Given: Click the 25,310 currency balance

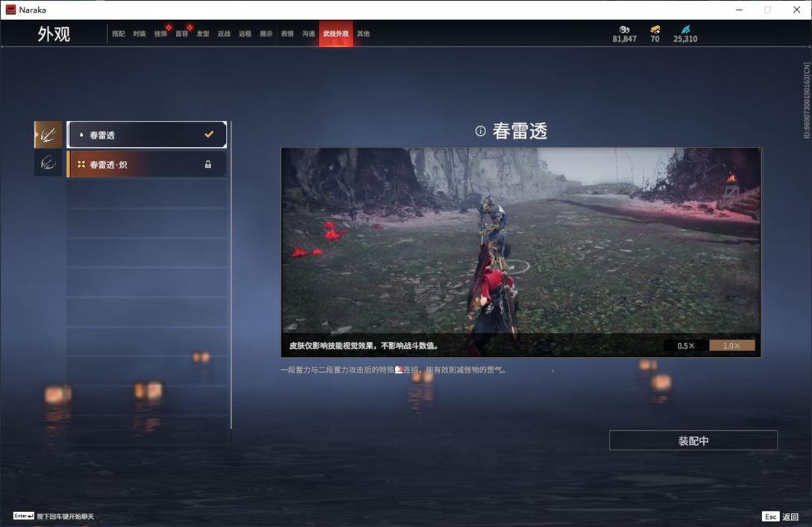Looking at the screenshot, I should [x=685, y=39].
